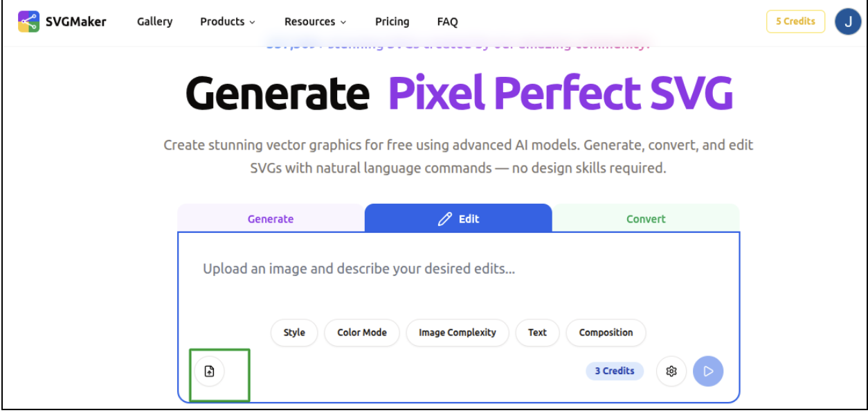Choose the Image Complexity option
Viewport: 868px width, 413px height.
458,333
